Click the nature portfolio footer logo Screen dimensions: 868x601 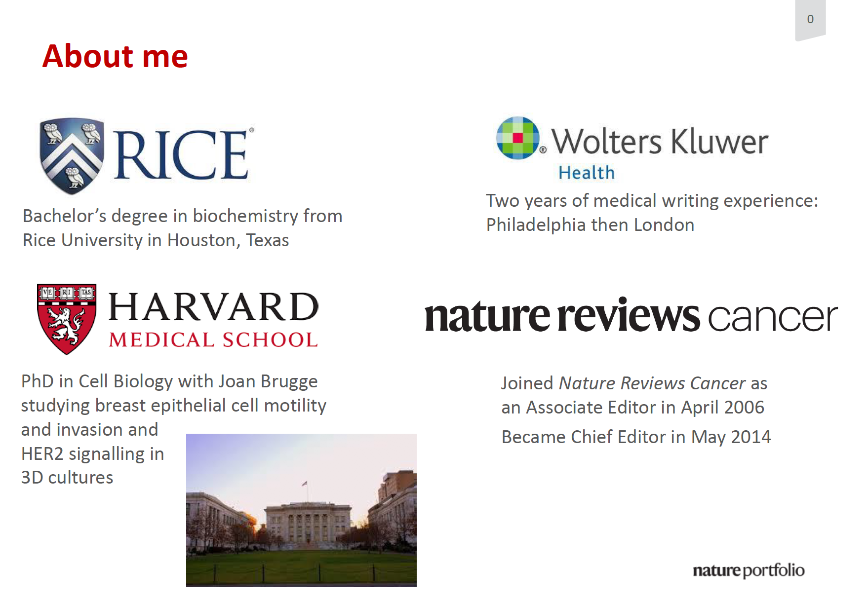click(x=749, y=570)
